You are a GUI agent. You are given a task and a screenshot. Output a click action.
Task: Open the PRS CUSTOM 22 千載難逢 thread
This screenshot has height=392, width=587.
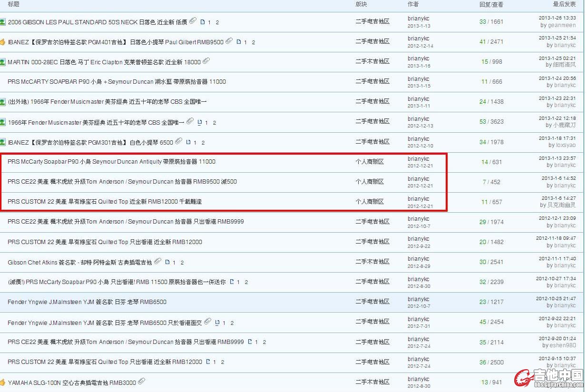click(x=105, y=202)
